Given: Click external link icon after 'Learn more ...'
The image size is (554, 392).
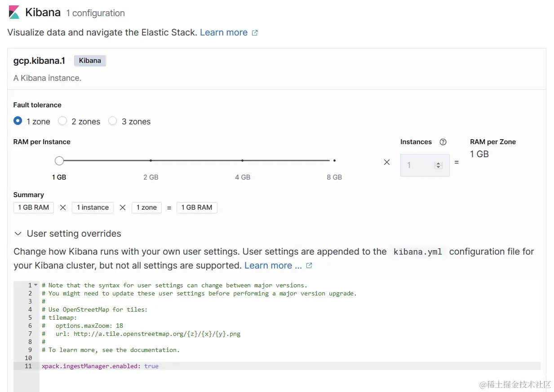Looking at the screenshot, I should click(309, 265).
